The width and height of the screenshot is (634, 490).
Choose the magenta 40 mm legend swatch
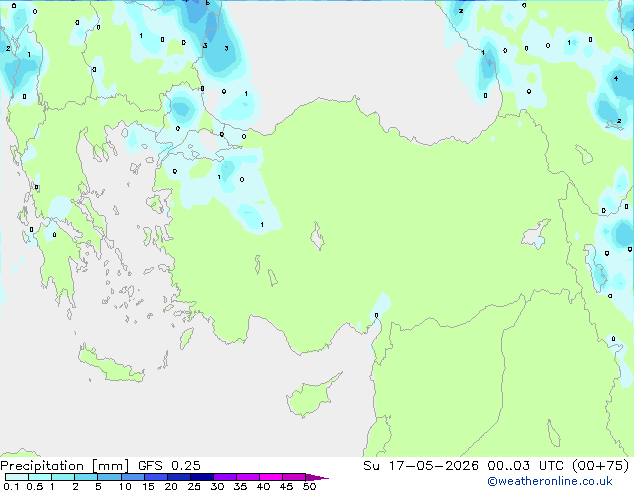pyautogui.click(x=271, y=477)
